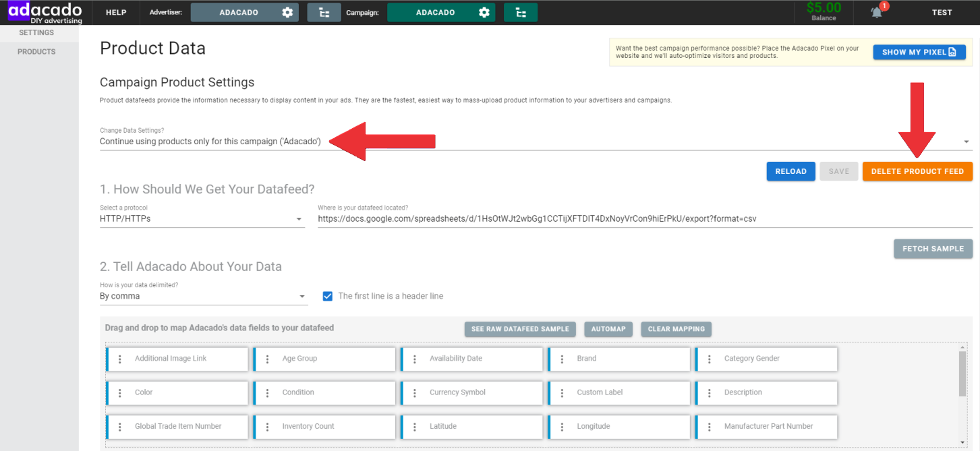980x451 pixels.
Task: Open Advertiser Adacado settings gear
Action: pyautogui.click(x=287, y=12)
